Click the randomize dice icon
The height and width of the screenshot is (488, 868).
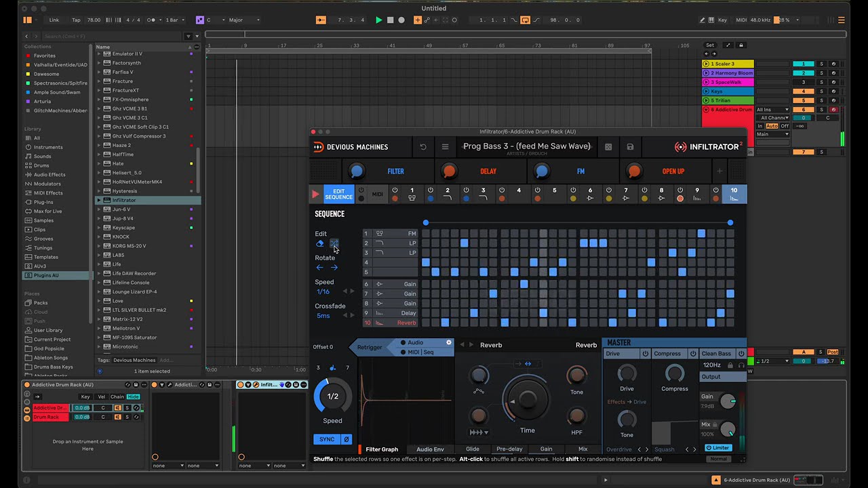[608, 146]
